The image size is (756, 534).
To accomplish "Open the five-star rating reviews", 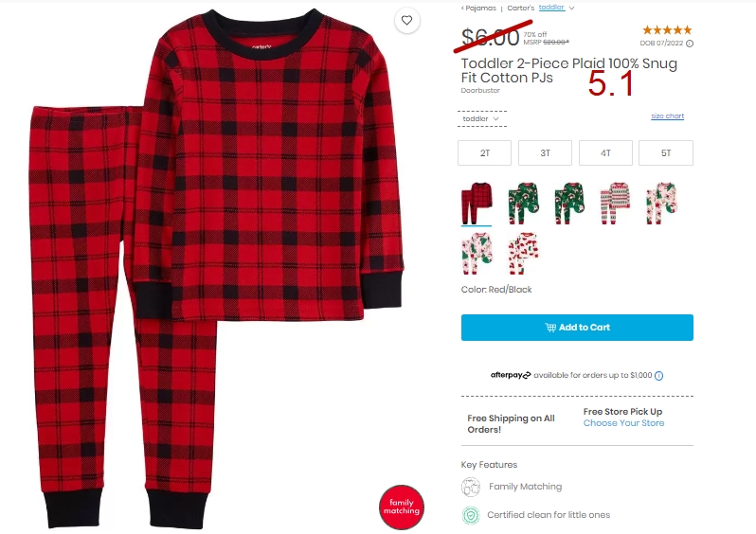I will pos(667,30).
